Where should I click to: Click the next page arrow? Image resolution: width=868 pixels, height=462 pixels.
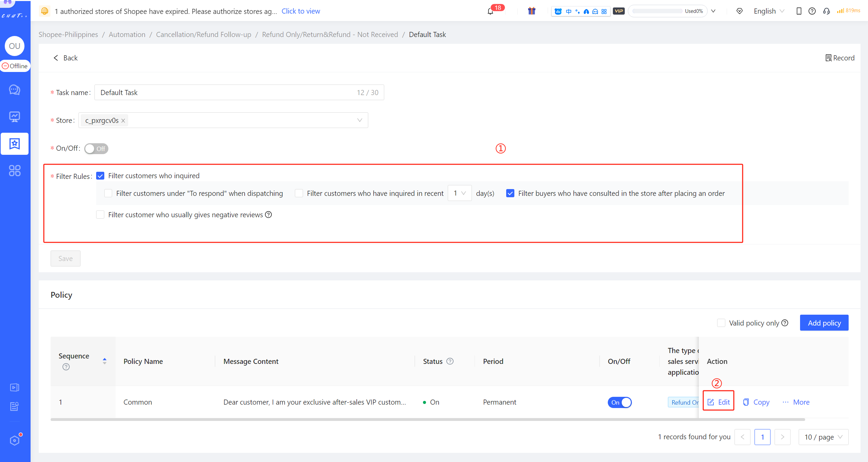pos(782,437)
